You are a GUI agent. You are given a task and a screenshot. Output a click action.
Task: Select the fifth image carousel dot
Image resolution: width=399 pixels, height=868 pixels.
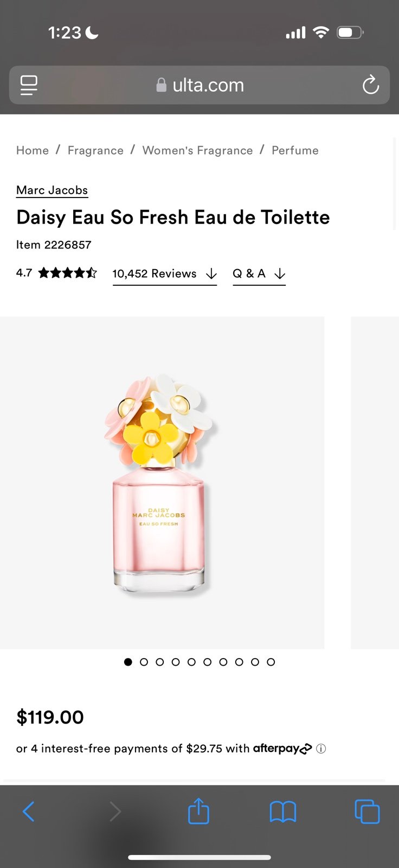tap(191, 662)
